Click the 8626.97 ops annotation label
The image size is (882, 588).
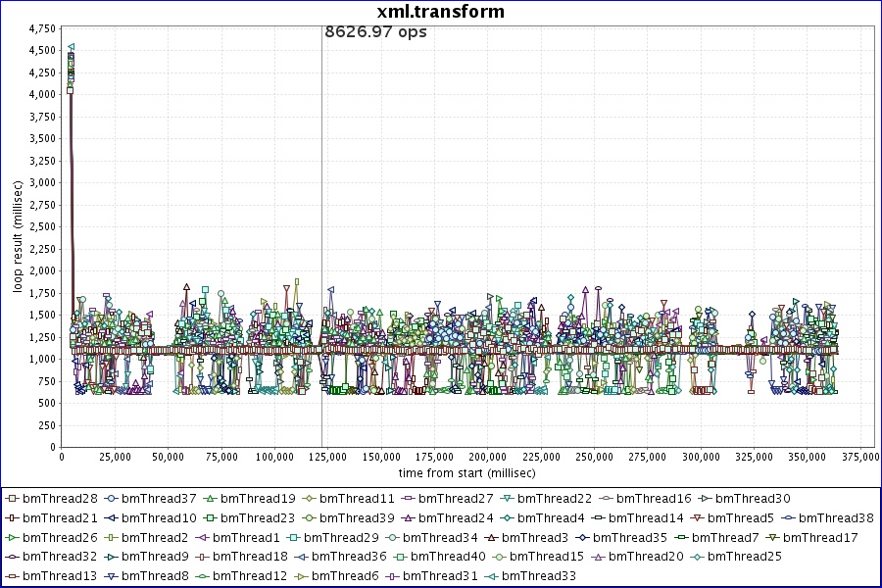pos(376,32)
